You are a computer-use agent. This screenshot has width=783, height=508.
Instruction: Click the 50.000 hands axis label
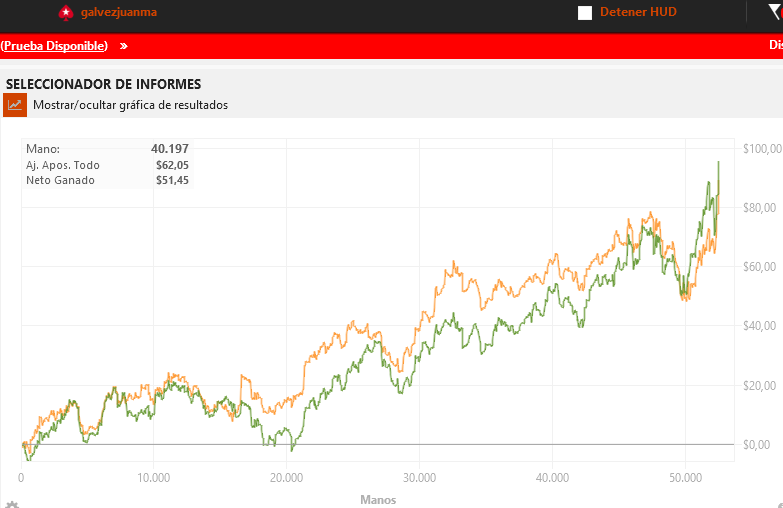click(x=686, y=478)
